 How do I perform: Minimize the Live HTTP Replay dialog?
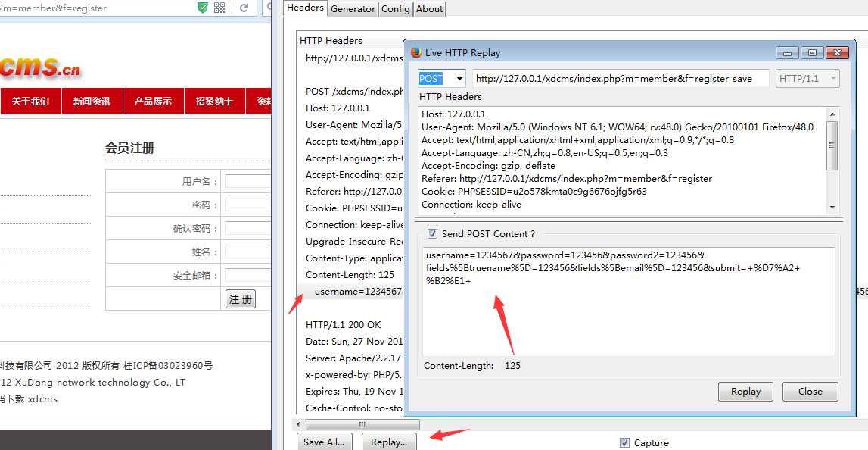point(789,53)
